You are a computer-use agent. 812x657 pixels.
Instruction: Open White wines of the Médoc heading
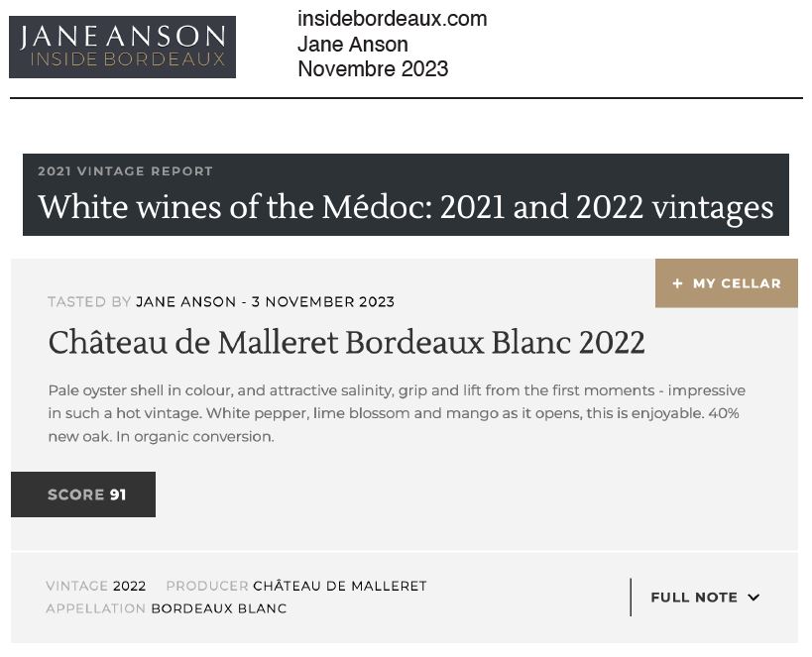pos(406,208)
